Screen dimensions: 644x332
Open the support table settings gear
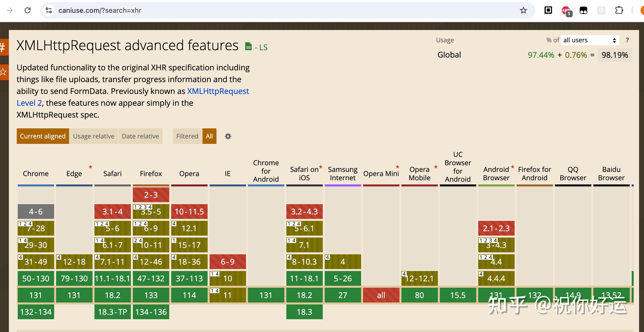(x=228, y=136)
